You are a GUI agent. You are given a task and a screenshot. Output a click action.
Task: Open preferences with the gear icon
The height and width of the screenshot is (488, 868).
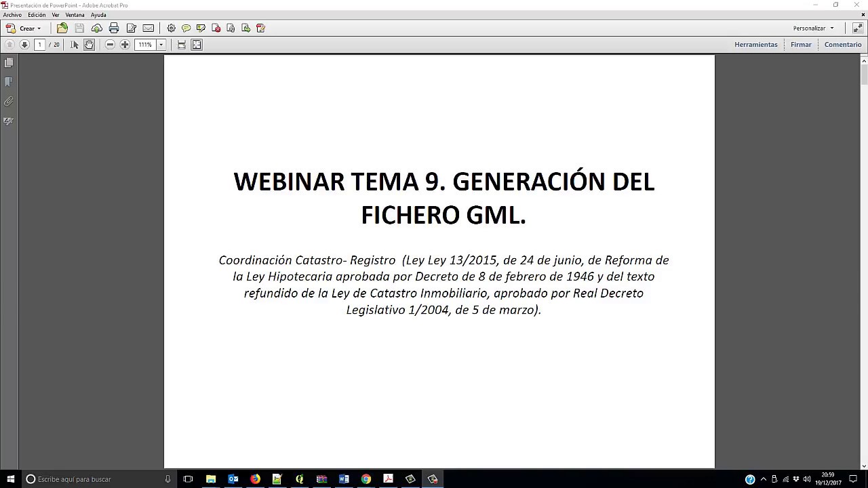pyautogui.click(x=171, y=28)
